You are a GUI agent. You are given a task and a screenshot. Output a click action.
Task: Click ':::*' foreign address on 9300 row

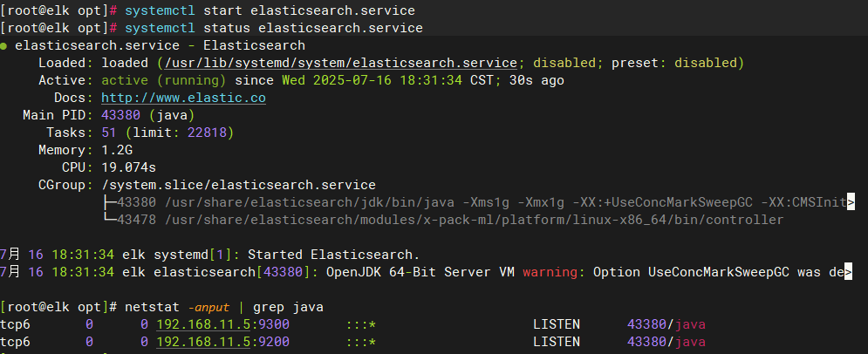coord(360,324)
